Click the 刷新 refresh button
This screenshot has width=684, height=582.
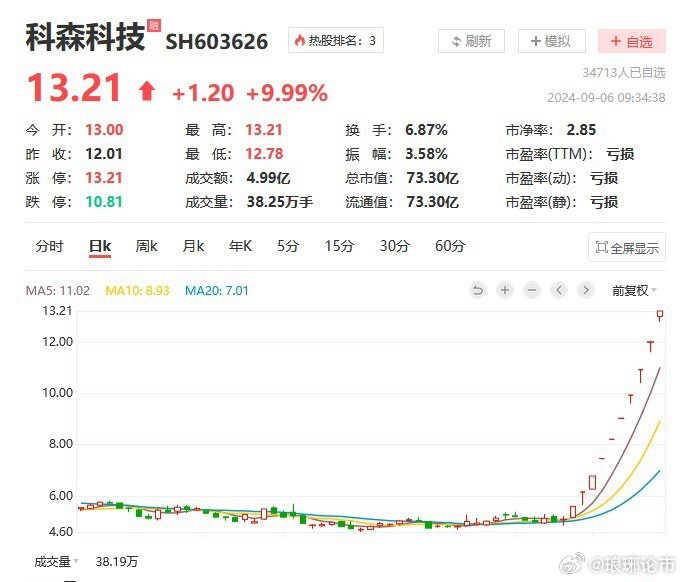[x=471, y=41]
